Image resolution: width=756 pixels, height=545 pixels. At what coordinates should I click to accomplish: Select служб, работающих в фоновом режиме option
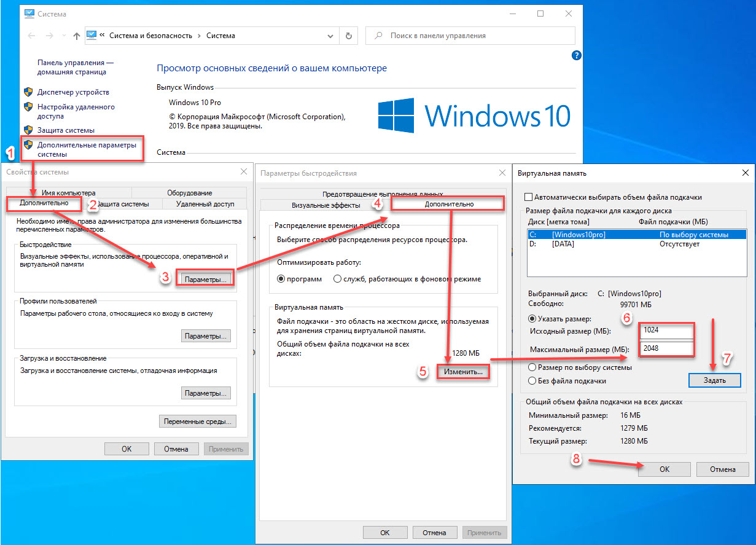pos(407,279)
